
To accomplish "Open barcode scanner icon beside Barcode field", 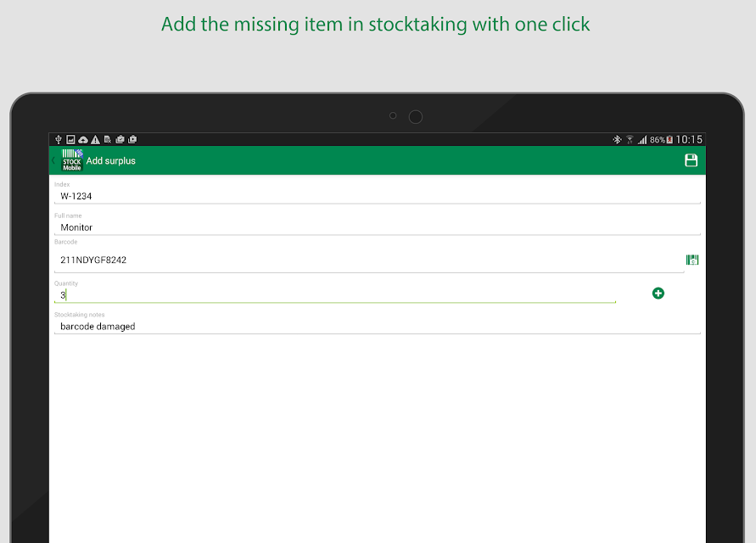I will 692,260.
